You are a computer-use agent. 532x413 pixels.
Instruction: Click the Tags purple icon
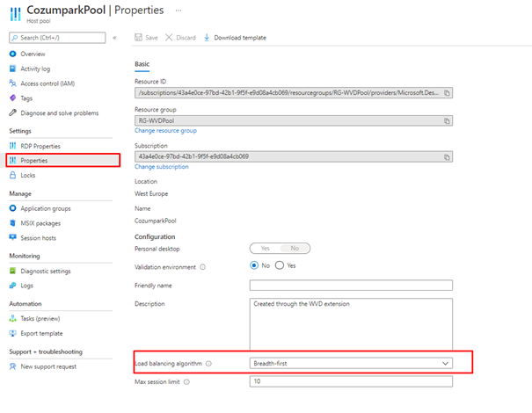[x=13, y=98]
